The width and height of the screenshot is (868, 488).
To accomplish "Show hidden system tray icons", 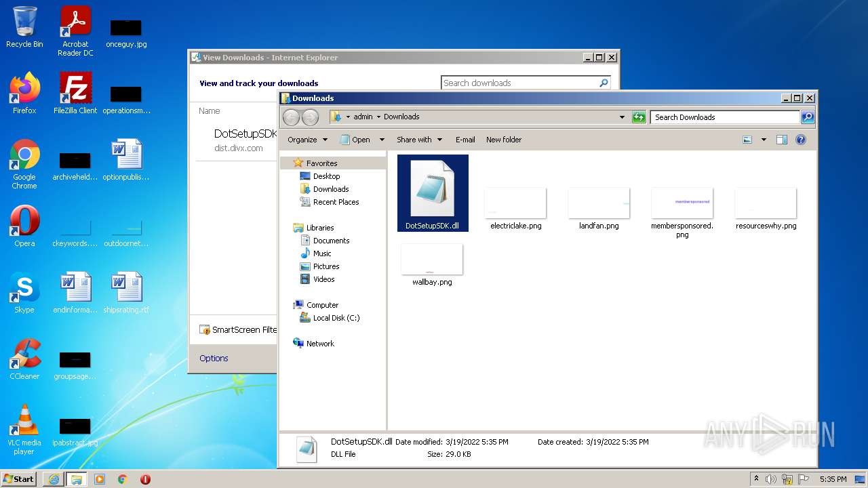I will [x=756, y=479].
